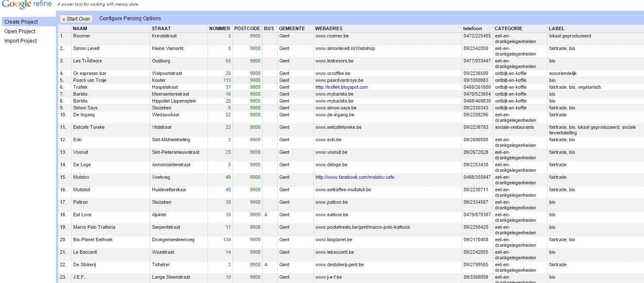The width and height of the screenshot is (644, 283).
Task: Open the Open Project tab
Action: (x=20, y=31)
